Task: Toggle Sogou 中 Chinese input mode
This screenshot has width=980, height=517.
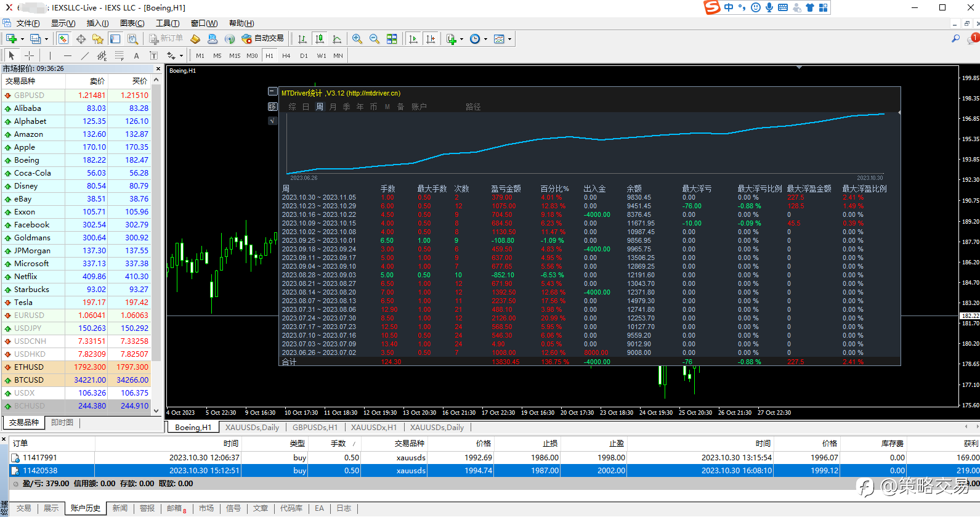Action: pos(729,7)
